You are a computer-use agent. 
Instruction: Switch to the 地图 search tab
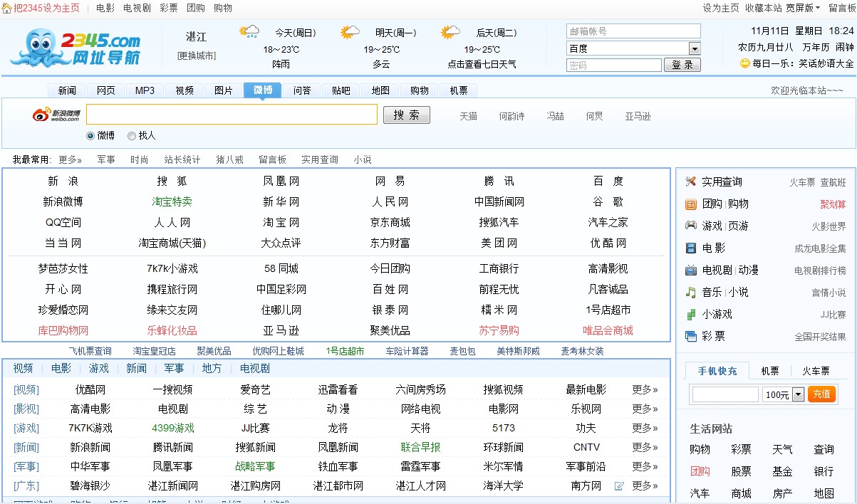point(380,90)
